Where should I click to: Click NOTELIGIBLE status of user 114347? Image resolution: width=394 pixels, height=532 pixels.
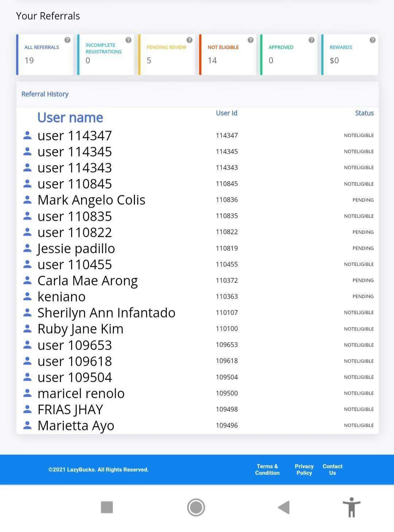tap(359, 135)
